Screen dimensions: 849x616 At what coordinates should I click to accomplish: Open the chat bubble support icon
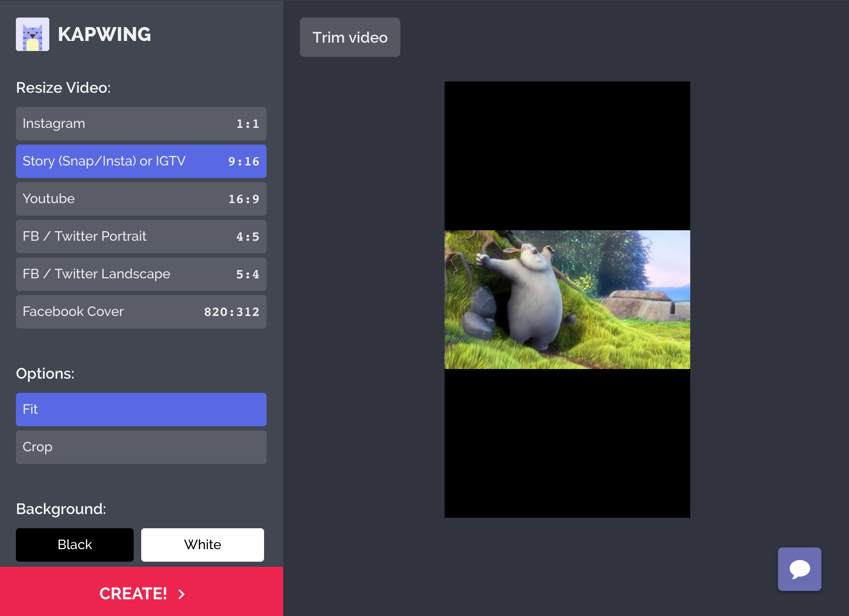point(799,569)
